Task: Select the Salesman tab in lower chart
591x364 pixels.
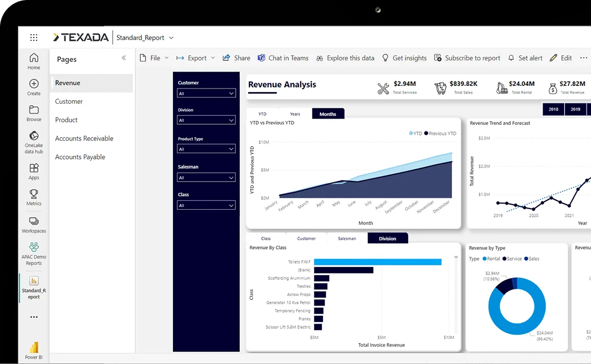Action: pos(347,239)
